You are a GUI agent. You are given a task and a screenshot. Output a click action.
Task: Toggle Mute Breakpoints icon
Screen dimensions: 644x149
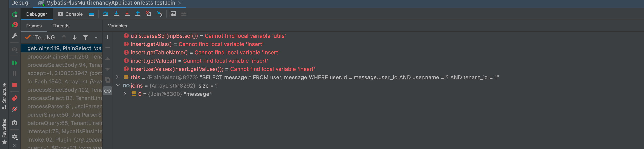[x=15, y=109]
